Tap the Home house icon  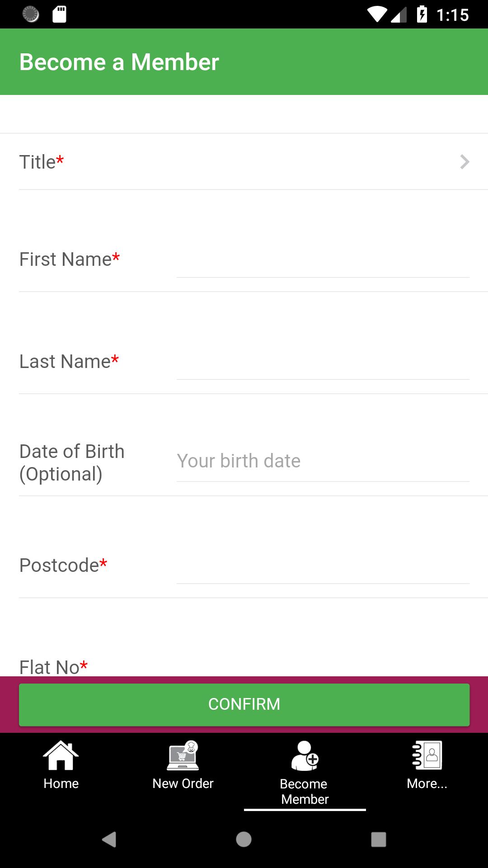click(61, 755)
